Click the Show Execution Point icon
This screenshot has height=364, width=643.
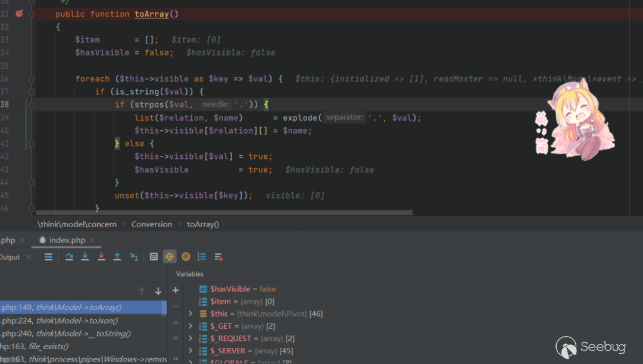tap(48, 257)
